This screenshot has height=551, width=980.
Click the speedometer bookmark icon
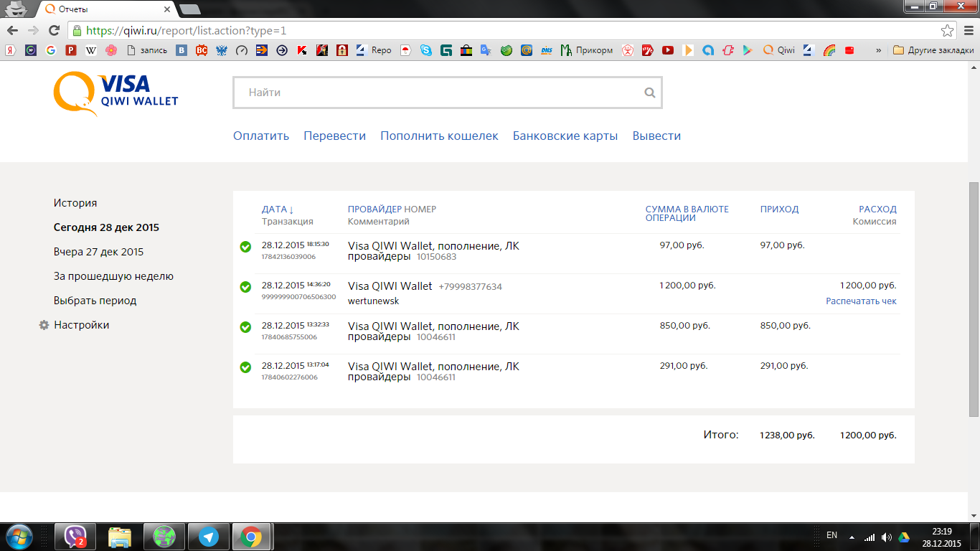[x=242, y=50]
